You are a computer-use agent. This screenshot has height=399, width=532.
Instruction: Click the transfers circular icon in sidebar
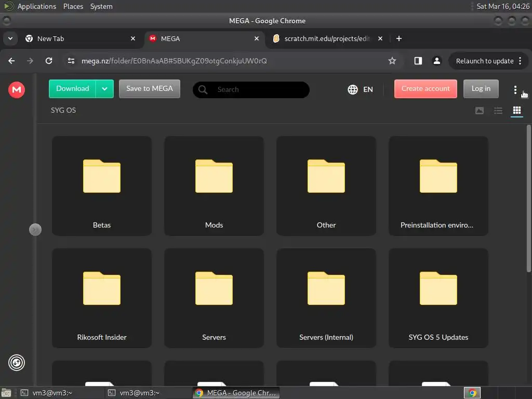click(17, 363)
